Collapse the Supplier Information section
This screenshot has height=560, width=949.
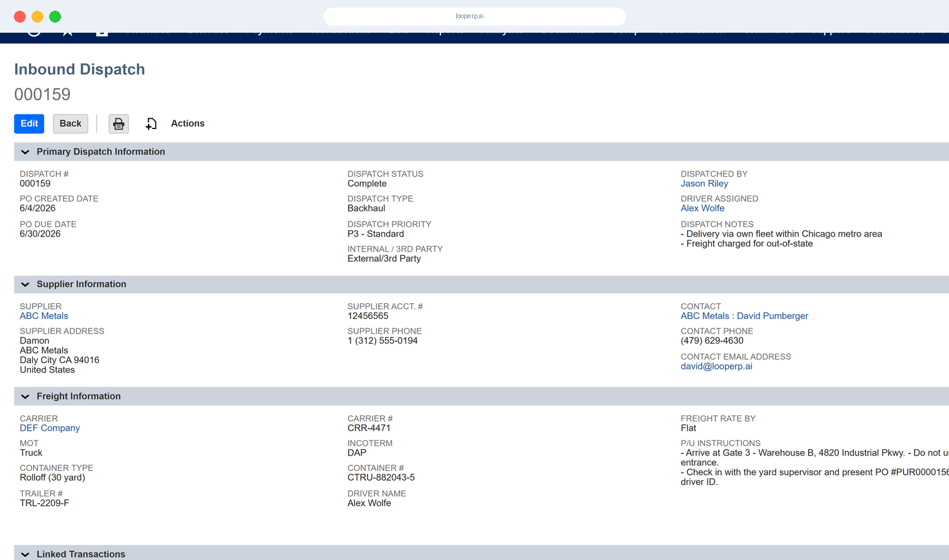coord(25,284)
